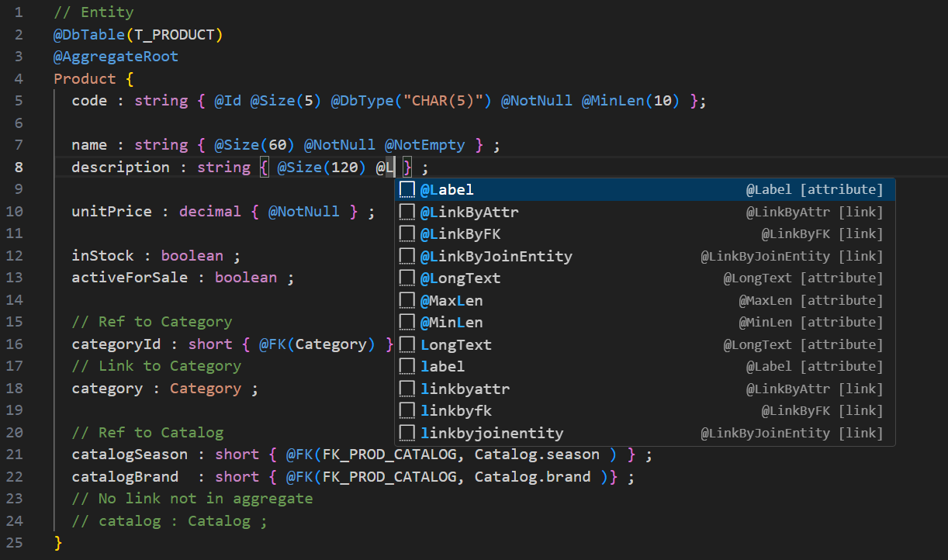Click the icon beside the @MaxLen suggestion
The image size is (948, 560).
[x=407, y=301]
